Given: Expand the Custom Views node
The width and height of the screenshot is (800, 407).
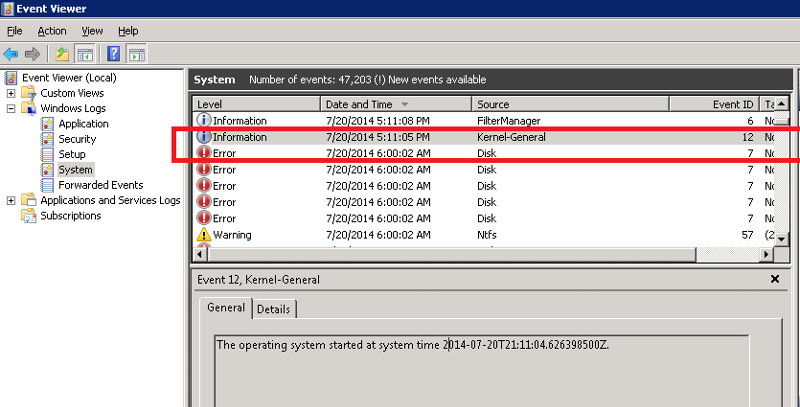Looking at the screenshot, I should coord(11,93).
